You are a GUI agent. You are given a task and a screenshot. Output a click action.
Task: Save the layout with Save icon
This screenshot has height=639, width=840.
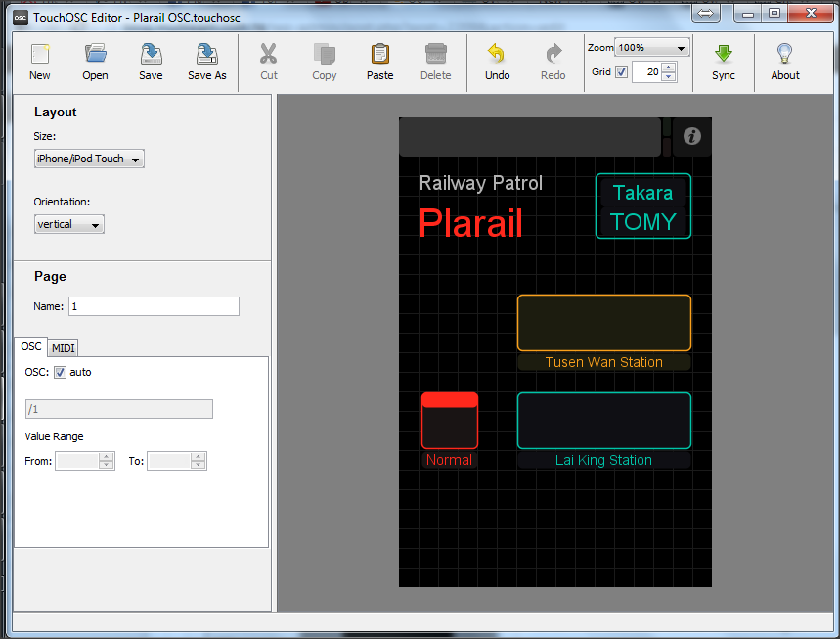click(151, 62)
